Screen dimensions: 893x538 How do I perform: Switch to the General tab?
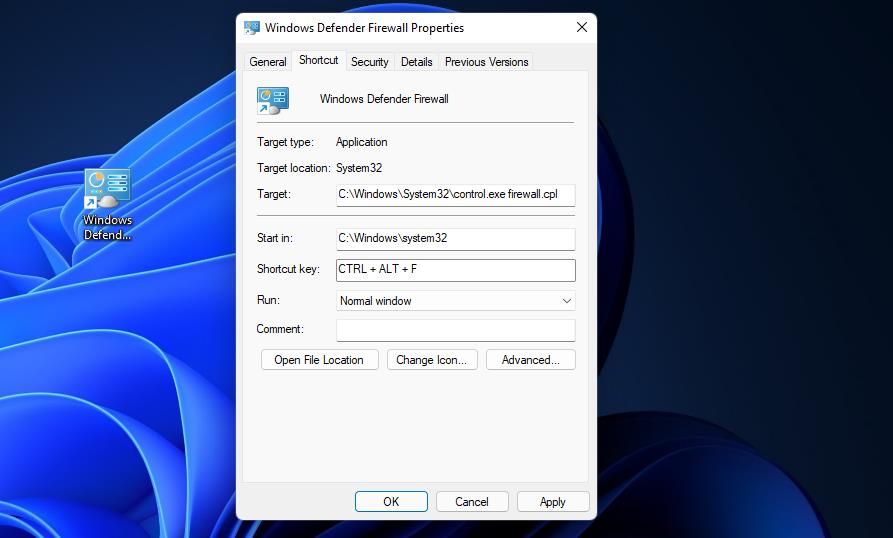[x=268, y=61]
